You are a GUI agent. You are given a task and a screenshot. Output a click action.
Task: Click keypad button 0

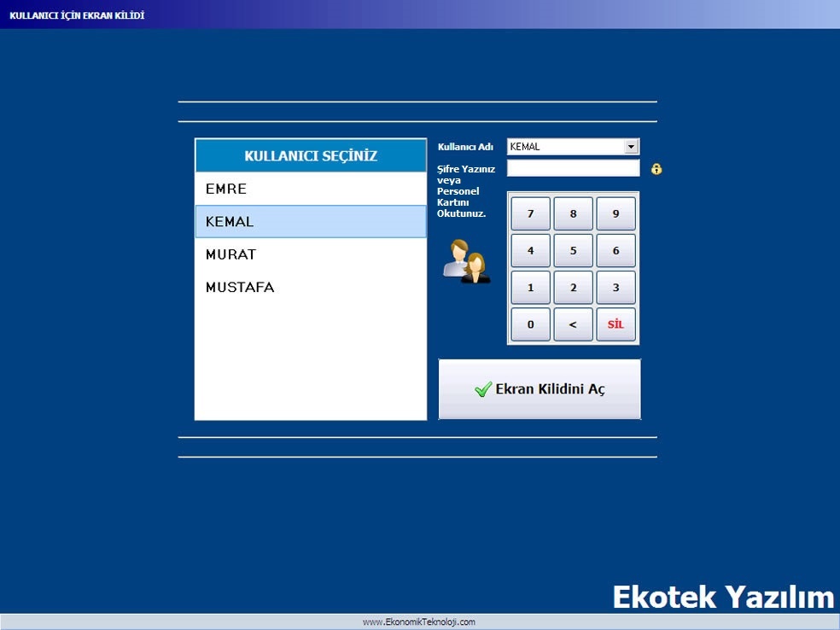click(x=530, y=324)
